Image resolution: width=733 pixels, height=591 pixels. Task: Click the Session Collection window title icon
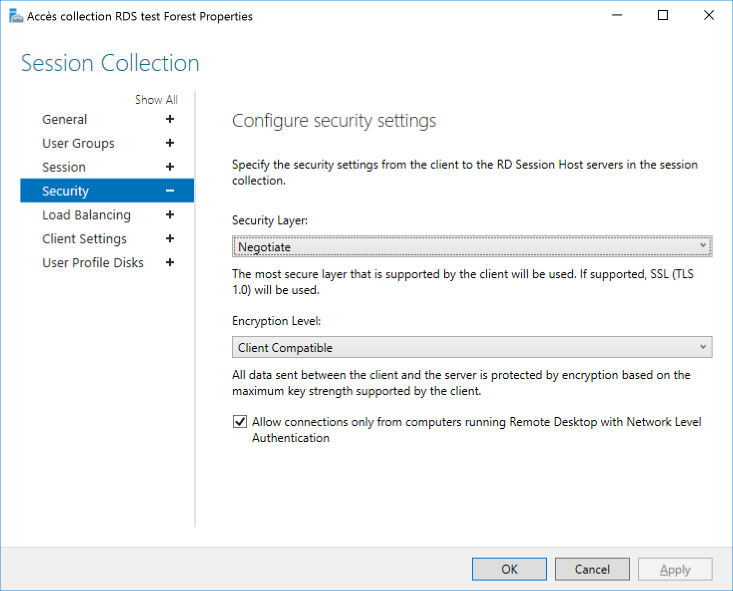click(x=16, y=16)
